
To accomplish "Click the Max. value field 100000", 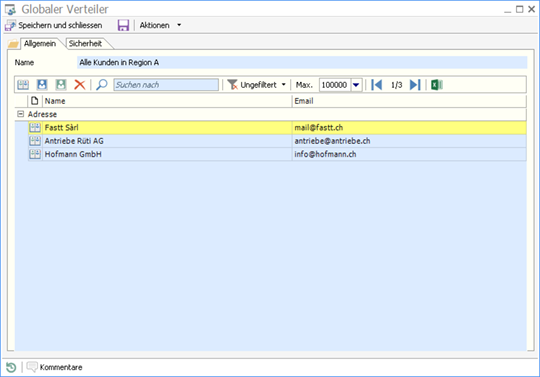I will (x=335, y=85).
